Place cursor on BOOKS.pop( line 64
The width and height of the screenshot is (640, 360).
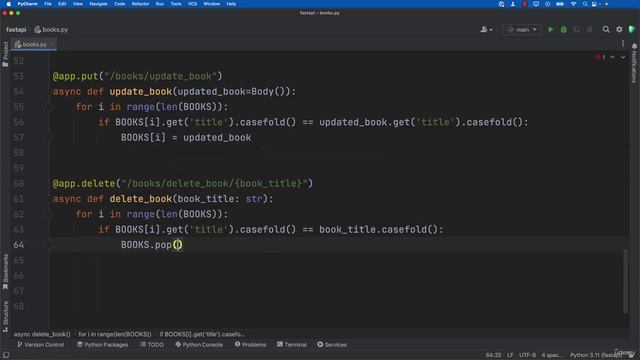pyautogui.click(x=152, y=245)
